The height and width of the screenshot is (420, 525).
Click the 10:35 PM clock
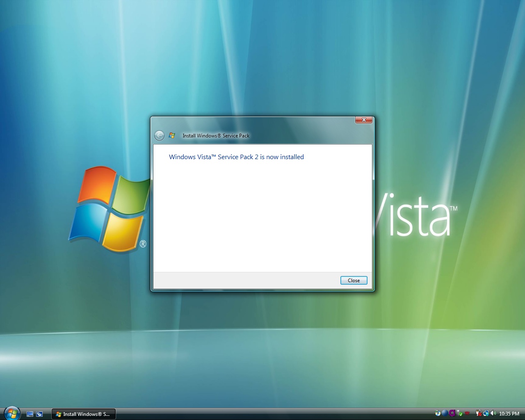pyautogui.click(x=509, y=414)
